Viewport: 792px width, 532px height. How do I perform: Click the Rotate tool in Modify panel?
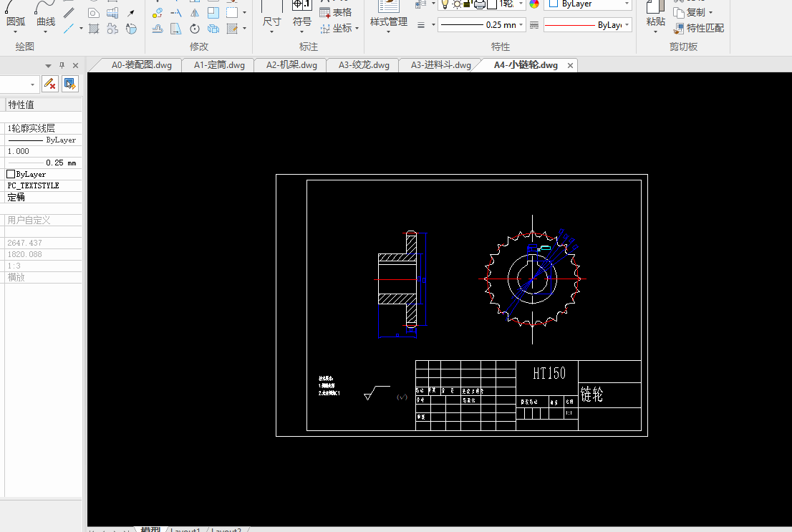195,29
